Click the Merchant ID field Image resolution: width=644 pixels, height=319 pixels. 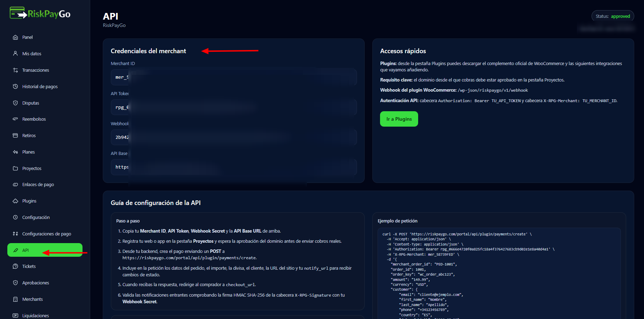pyautogui.click(x=234, y=77)
